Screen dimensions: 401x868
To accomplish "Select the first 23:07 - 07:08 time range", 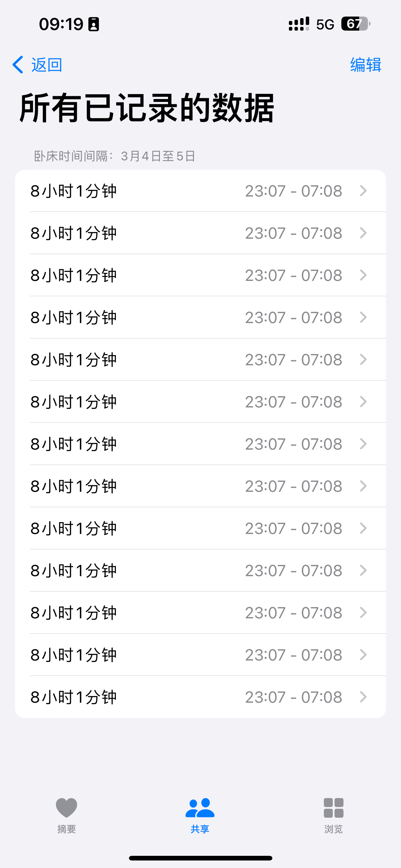I will (294, 191).
